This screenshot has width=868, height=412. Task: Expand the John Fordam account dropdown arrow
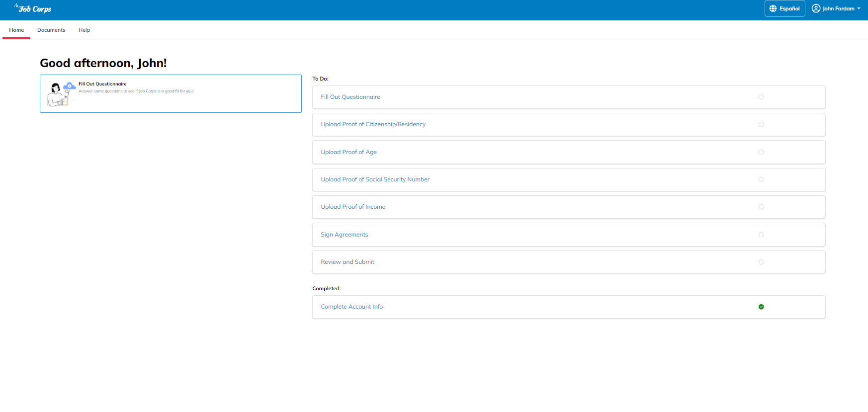(859, 8)
